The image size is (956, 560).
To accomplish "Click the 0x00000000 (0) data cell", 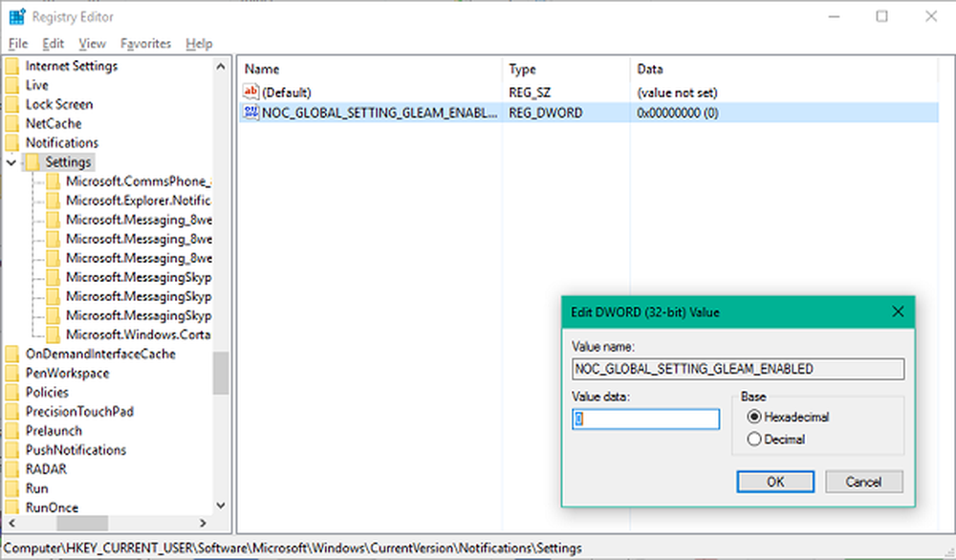I will (x=678, y=113).
